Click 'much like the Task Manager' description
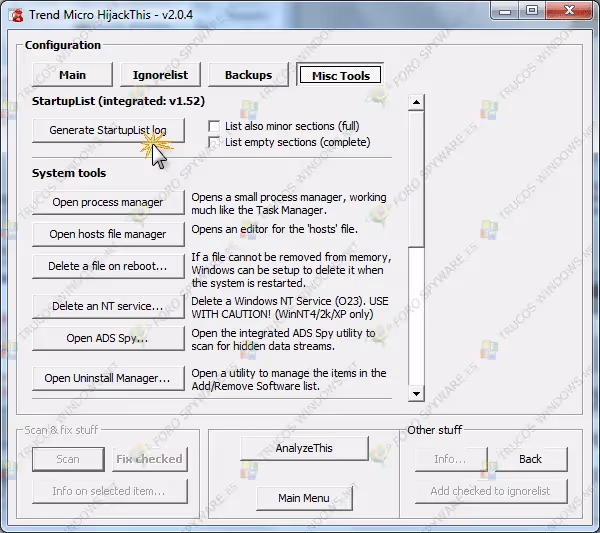This screenshot has width=600, height=533. tap(258, 210)
